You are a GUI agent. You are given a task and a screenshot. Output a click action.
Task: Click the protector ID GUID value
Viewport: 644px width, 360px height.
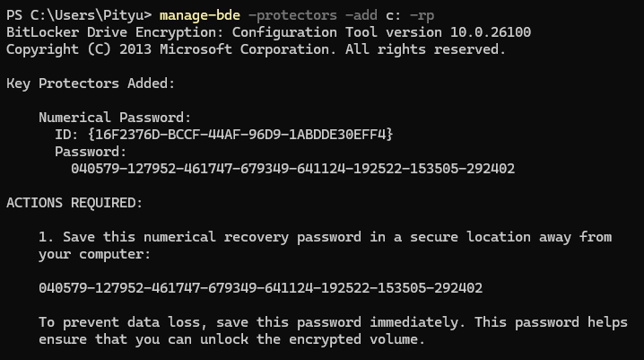click(x=240, y=135)
